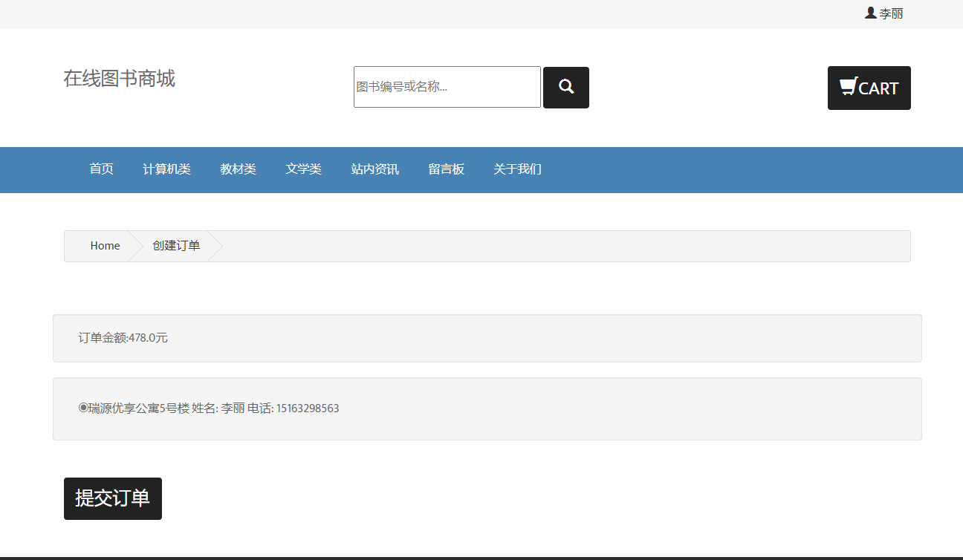963x560 pixels.
Task: Click the magnifying glass search icon
Action: (x=565, y=87)
